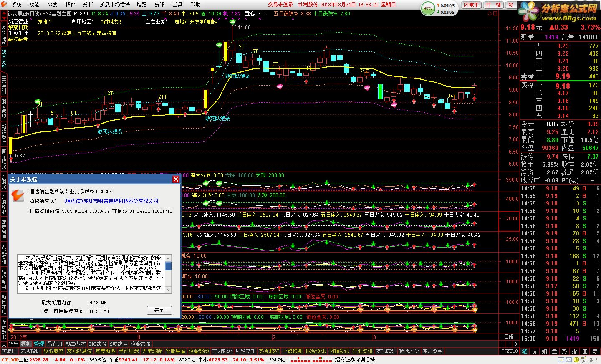Screen dimensions: 601x364
Task: Select the 东财股吧 sidebar tab
Action: [x=4, y=205]
